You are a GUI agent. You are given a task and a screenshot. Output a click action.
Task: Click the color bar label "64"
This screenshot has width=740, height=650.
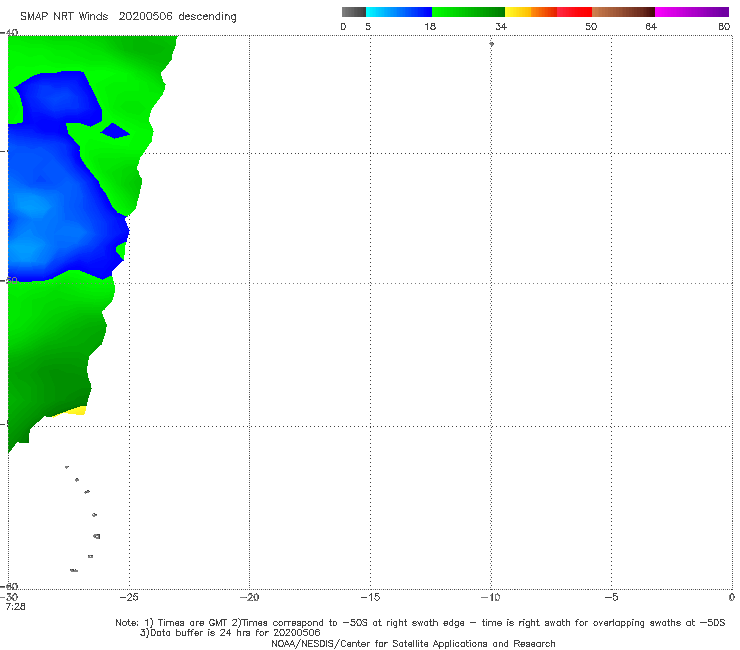pos(651,27)
